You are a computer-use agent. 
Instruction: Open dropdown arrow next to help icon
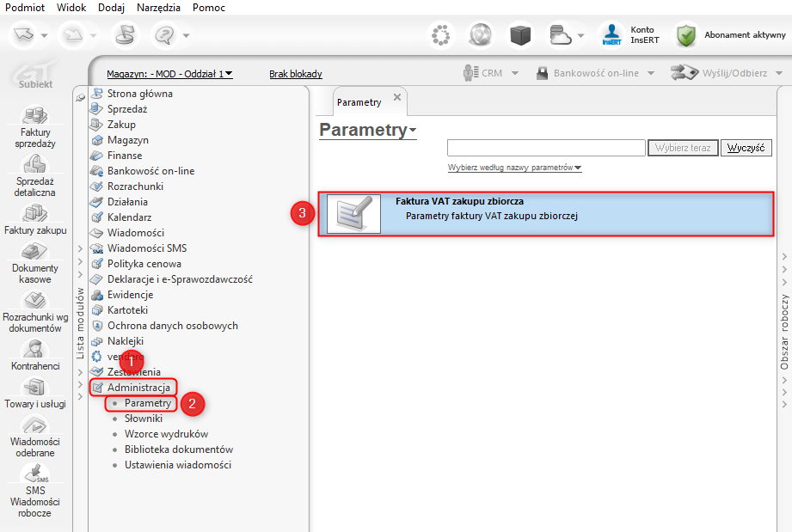point(186,35)
